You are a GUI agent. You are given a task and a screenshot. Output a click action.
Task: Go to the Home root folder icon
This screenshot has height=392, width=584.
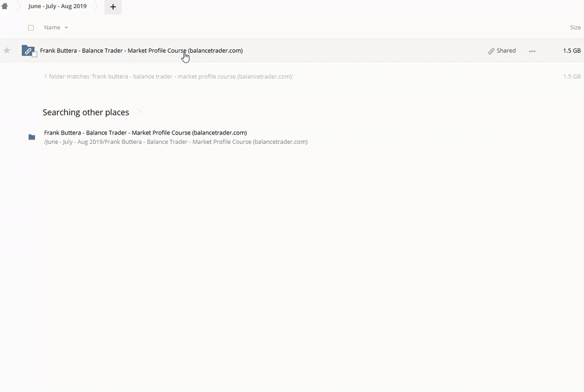[x=5, y=7]
